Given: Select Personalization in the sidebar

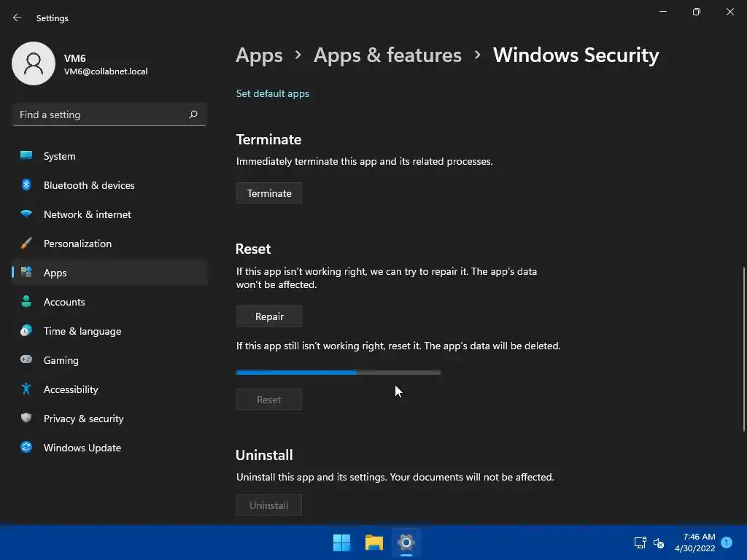Looking at the screenshot, I should tap(110, 244).
